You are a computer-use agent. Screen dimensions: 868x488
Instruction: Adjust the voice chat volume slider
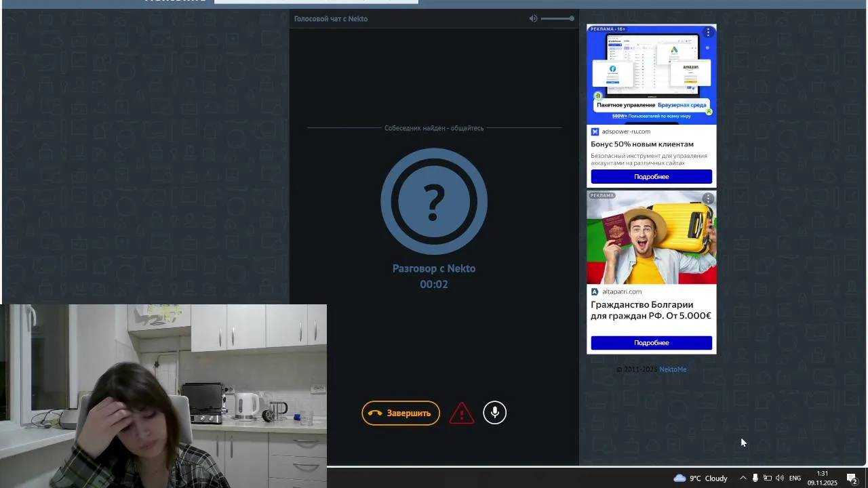point(557,18)
